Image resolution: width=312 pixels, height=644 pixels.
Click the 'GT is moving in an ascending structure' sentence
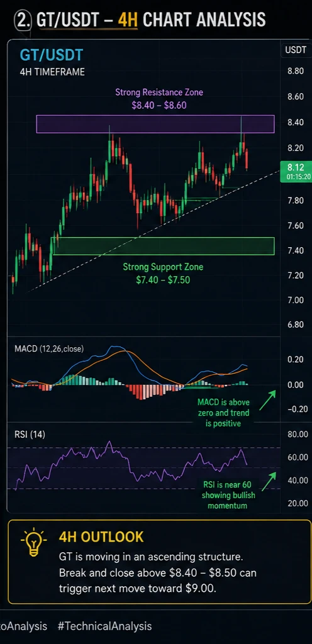tap(151, 557)
